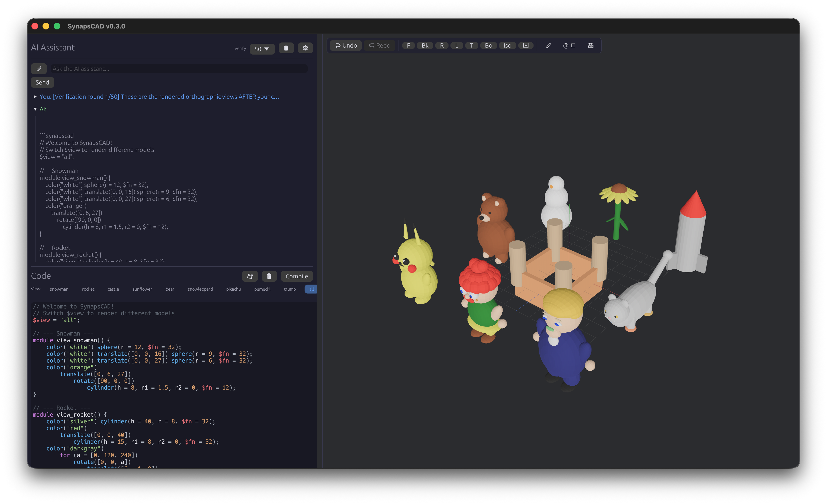Screen dimensions: 827x504
Task: Select the trump view tab
Action: pyautogui.click(x=290, y=289)
